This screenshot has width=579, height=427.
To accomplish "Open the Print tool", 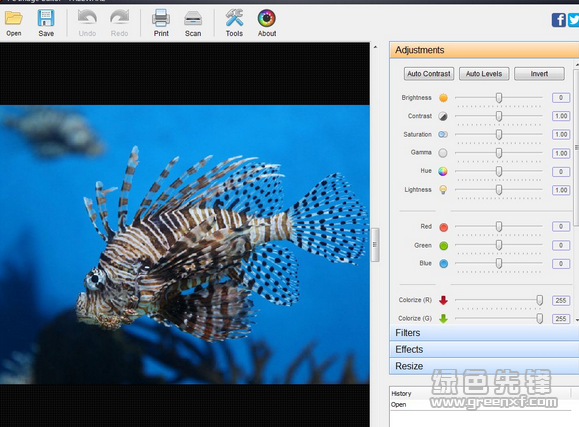I will pyautogui.click(x=161, y=18).
